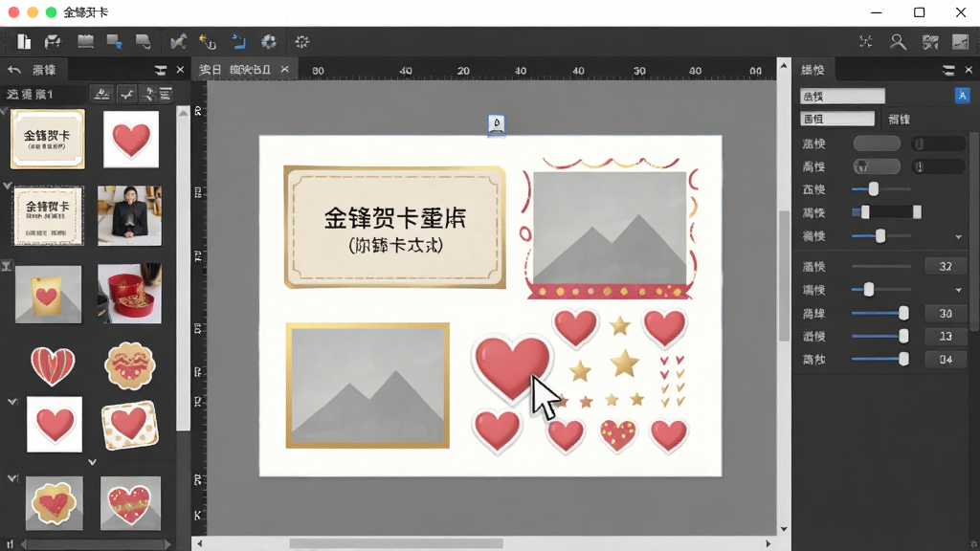Select the person photo thumbnail
This screenshot has width=980, height=551.
click(x=129, y=215)
